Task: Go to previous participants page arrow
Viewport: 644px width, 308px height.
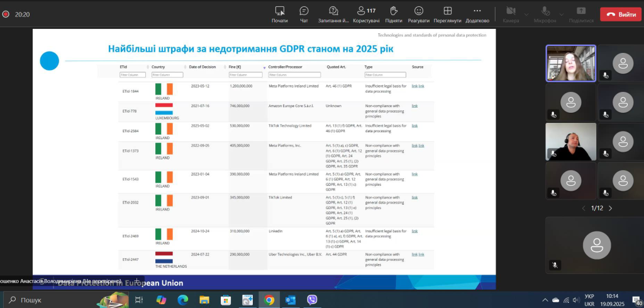Action: click(x=584, y=208)
